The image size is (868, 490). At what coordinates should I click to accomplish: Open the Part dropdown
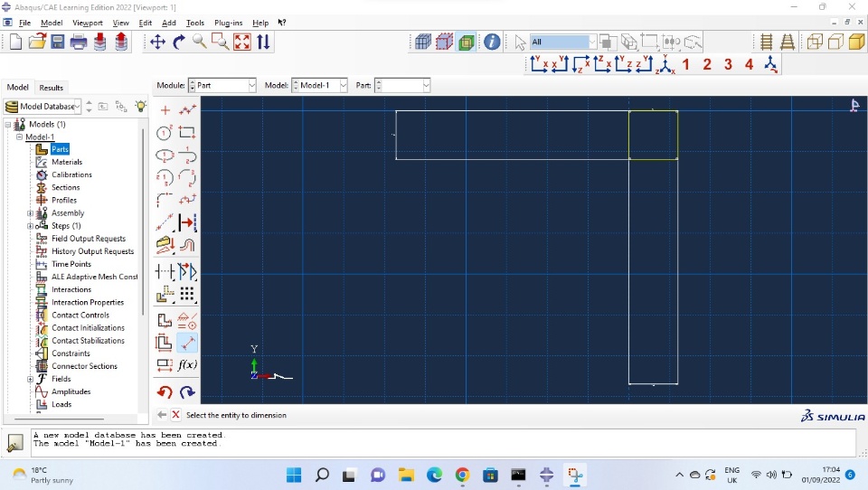point(402,85)
